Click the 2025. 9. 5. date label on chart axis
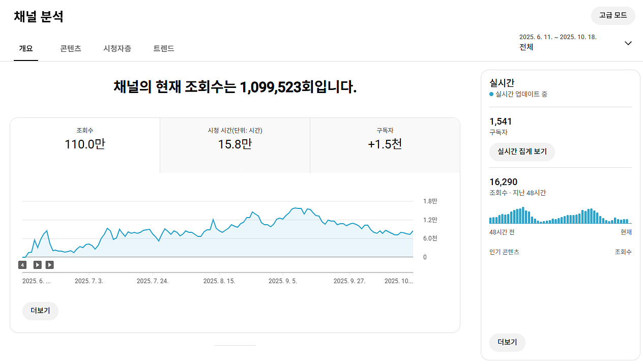643x364 pixels. [x=282, y=281]
